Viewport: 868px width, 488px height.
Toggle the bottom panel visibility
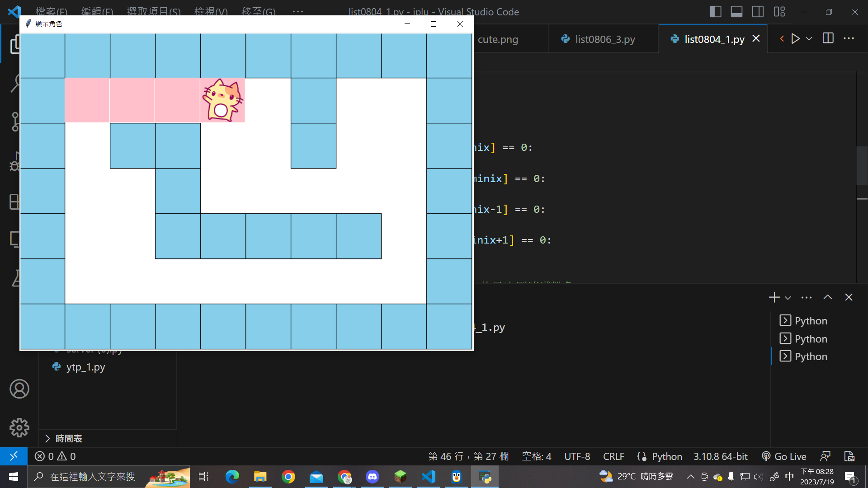[736, 12]
